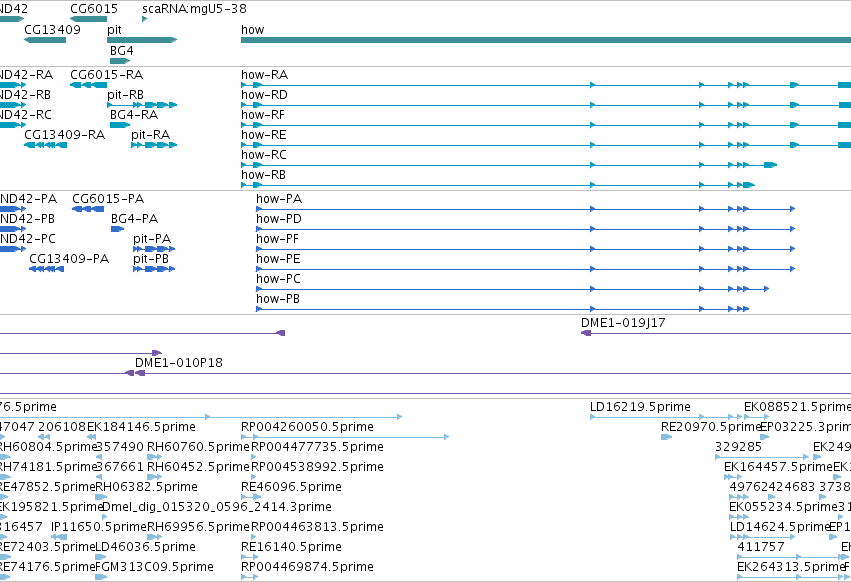Click the RP004477735.5prime EST label
The width and height of the screenshot is (851, 582).
pos(317,447)
